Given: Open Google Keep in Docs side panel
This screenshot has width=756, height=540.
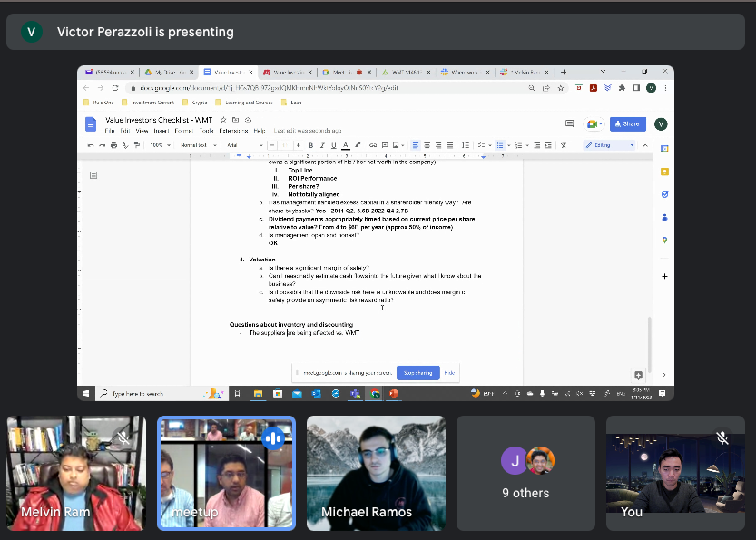Looking at the screenshot, I should pos(664,172).
